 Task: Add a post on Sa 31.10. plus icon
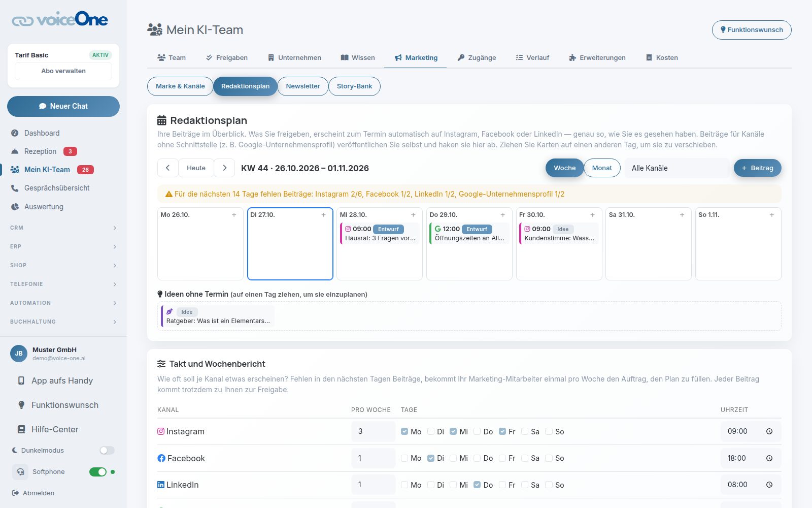[x=682, y=215]
